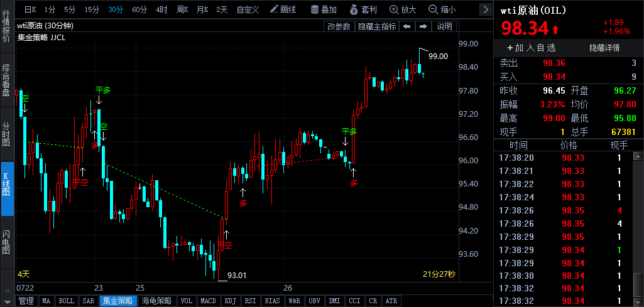Open the 分时图 sidebar tab
This screenshot has width=644, height=307.
(6, 134)
